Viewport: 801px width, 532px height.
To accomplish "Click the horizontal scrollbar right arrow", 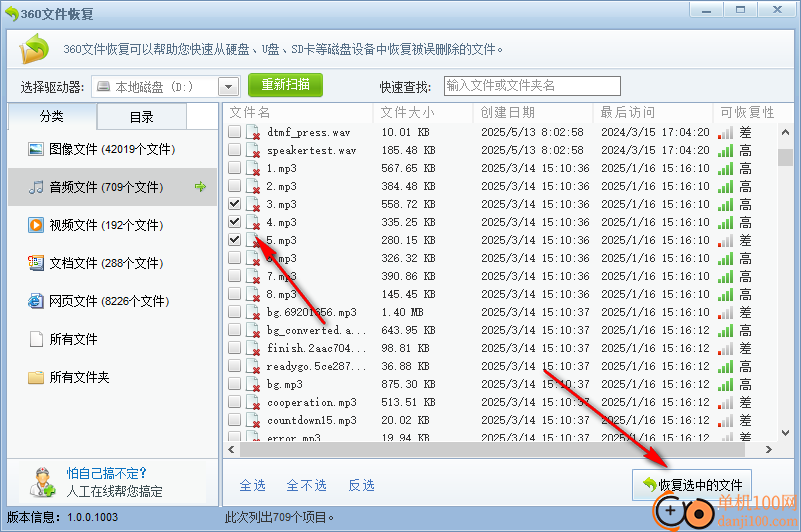I will pyautogui.click(x=768, y=450).
